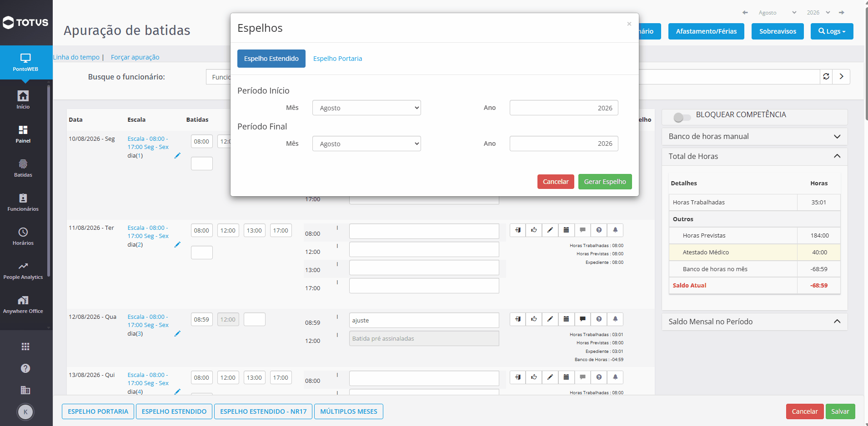868x426 pixels.
Task: Click the Período Final Ano field
Action: click(x=564, y=144)
